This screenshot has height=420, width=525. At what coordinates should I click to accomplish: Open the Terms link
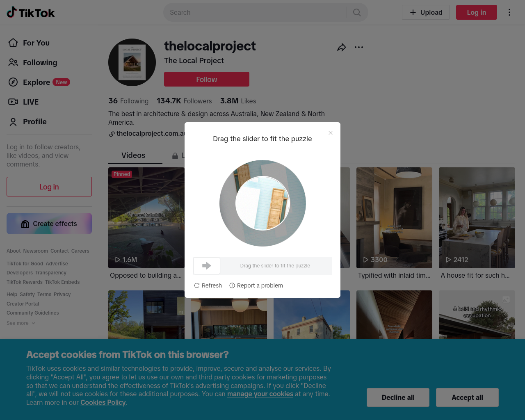(x=44, y=294)
